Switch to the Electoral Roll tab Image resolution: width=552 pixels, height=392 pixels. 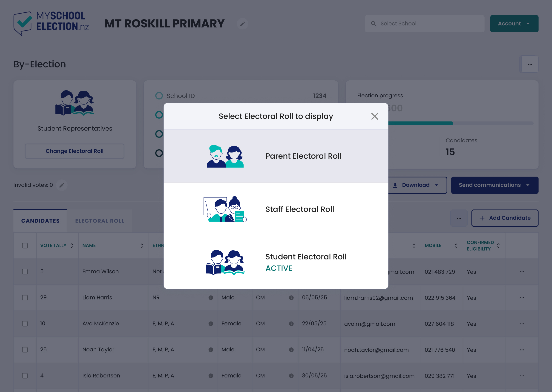pyautogui.click(x=100, y=221)
